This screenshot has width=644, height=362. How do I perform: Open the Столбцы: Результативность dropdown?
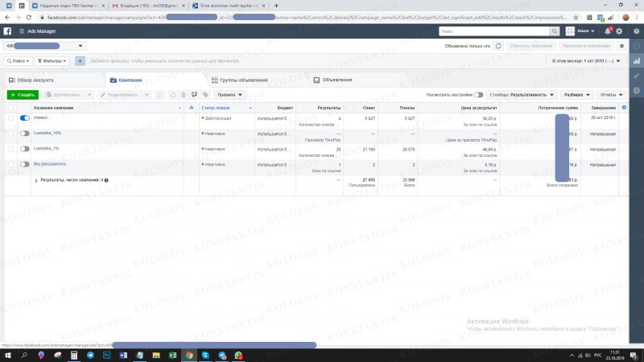click(x=522, y=95)
